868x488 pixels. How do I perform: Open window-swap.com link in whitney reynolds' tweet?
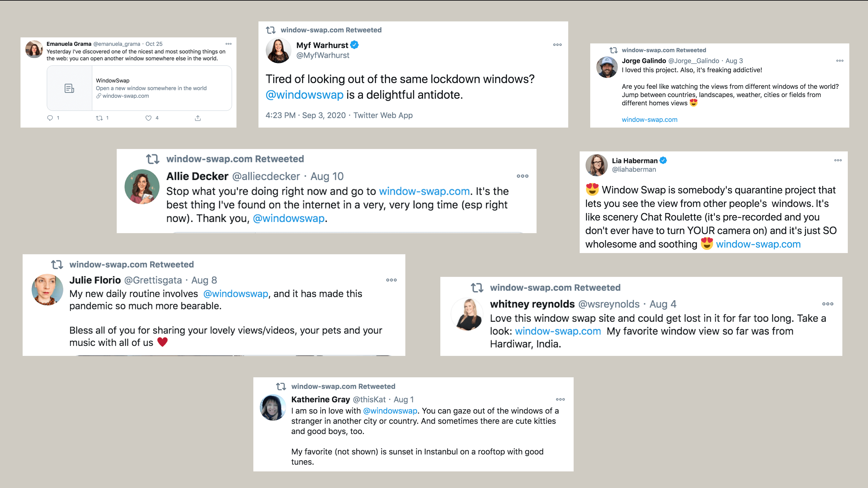click(x=558, y=331)
